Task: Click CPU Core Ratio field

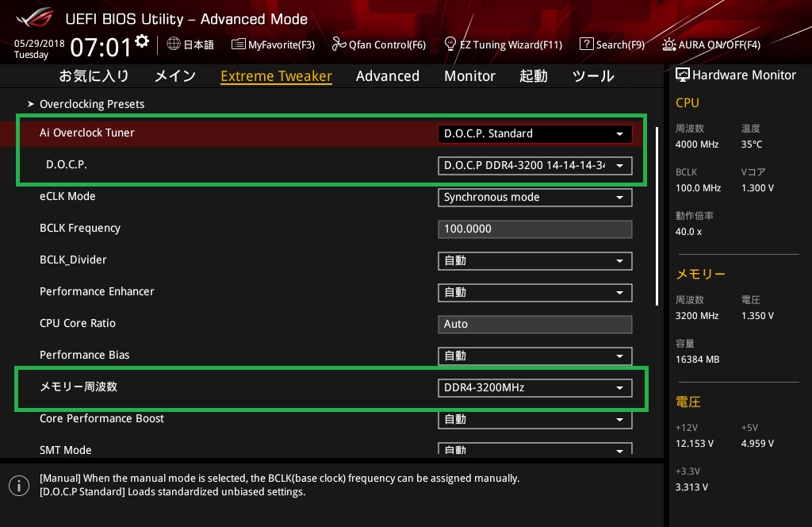Action: click(x=535, y=325)
